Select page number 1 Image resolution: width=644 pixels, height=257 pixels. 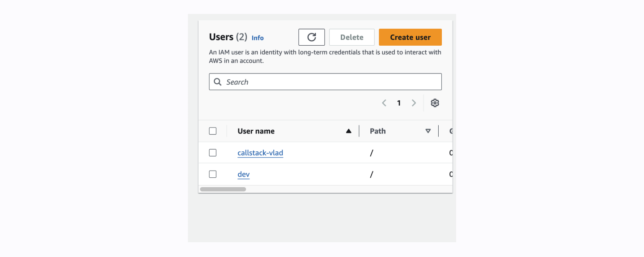pos(398,103)
